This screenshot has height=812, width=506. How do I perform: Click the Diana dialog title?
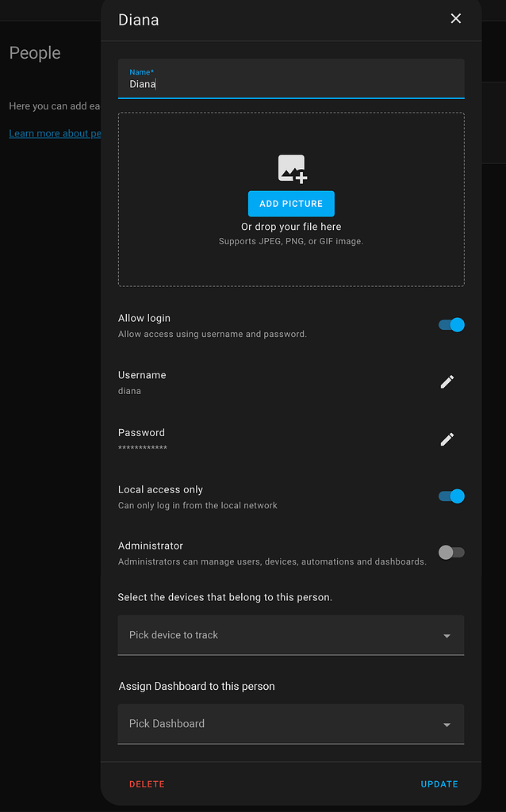(138, 20)
